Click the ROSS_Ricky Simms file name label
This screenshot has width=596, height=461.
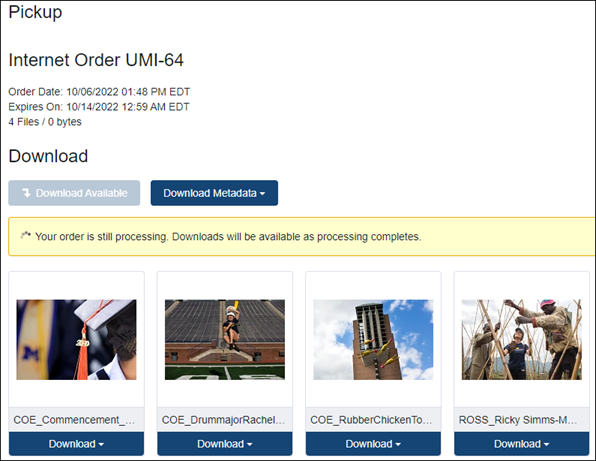[x=518, y=420]
